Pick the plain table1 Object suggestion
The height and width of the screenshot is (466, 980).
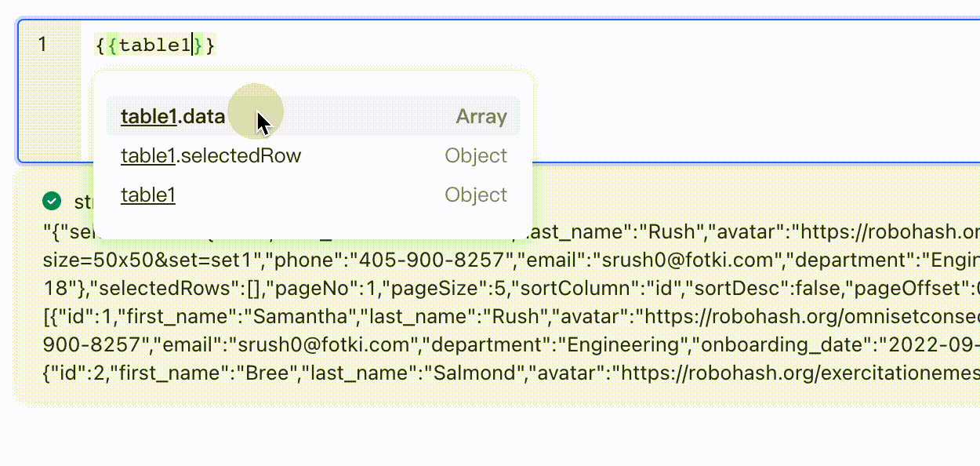(x=148, y=195)
